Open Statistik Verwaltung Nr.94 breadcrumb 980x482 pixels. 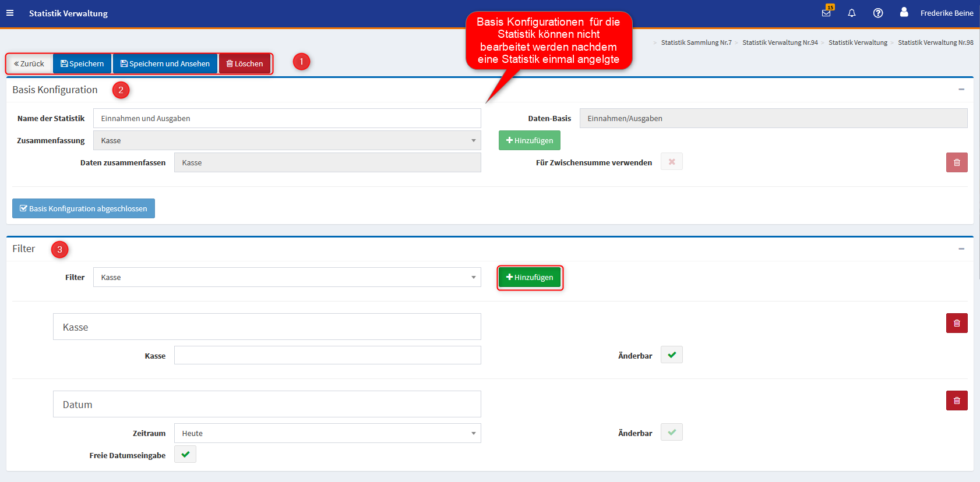click(780, 42)
